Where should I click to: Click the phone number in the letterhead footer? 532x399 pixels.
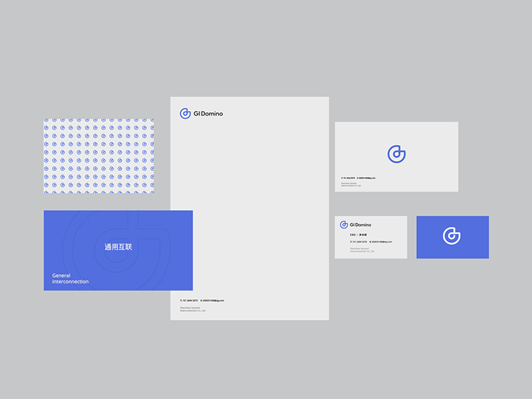coord(189,301)
